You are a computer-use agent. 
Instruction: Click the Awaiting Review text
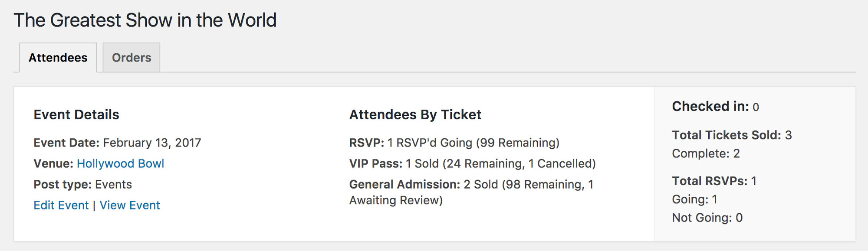pos(395,200)
